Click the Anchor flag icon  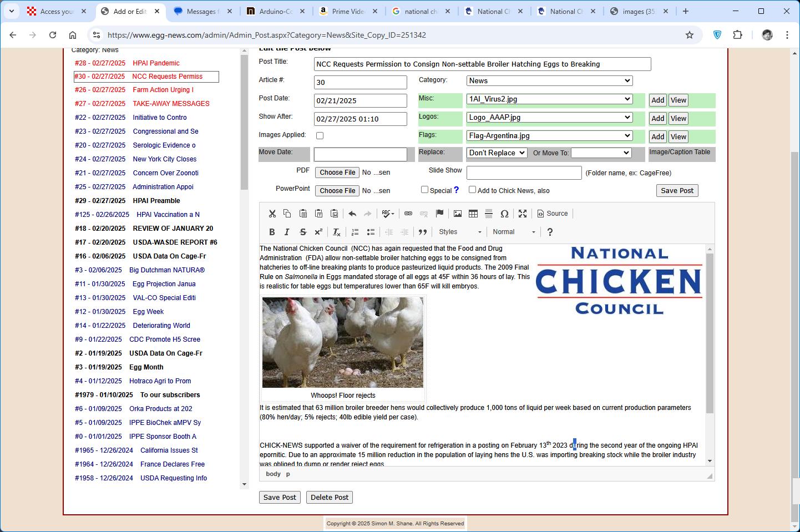click(439, 214)
